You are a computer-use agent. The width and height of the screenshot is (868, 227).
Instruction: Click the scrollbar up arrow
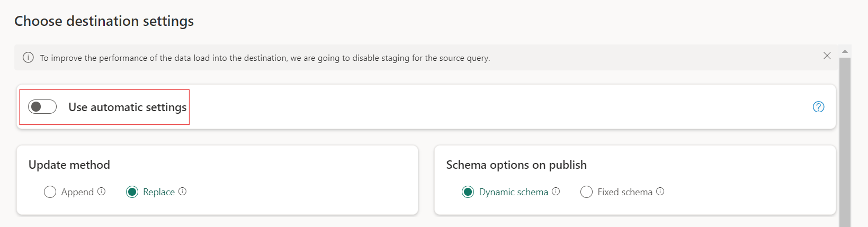pyautogui.click(x=845, y=51)
